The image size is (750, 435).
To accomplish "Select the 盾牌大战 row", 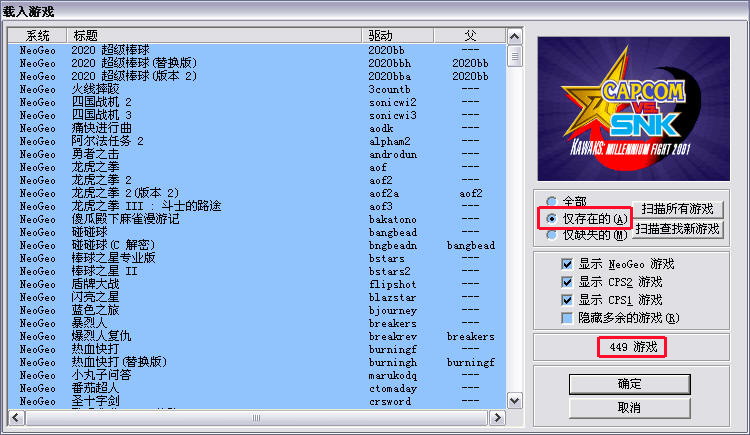I will [x=257, y=284].
